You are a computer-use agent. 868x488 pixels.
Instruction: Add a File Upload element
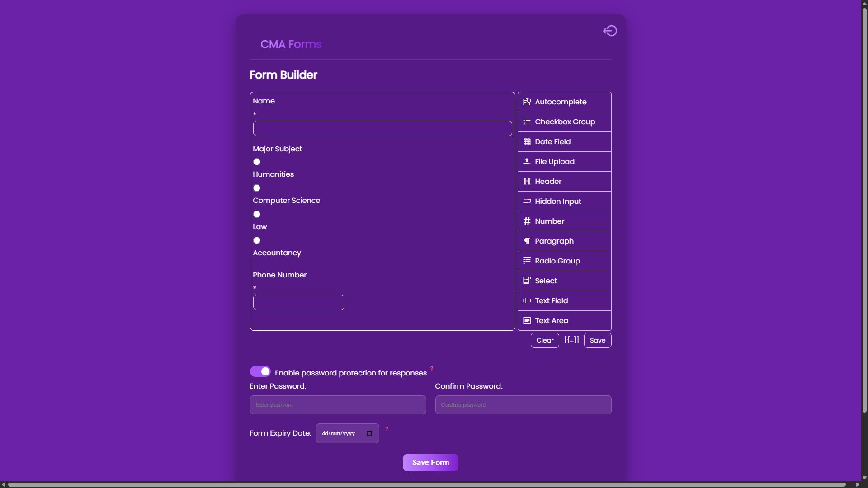564,161
